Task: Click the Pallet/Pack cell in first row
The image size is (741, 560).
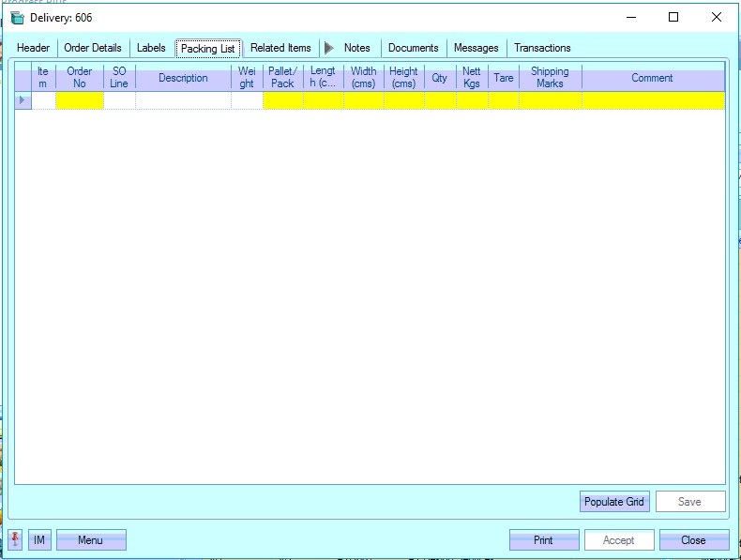Action: point(282,100)
